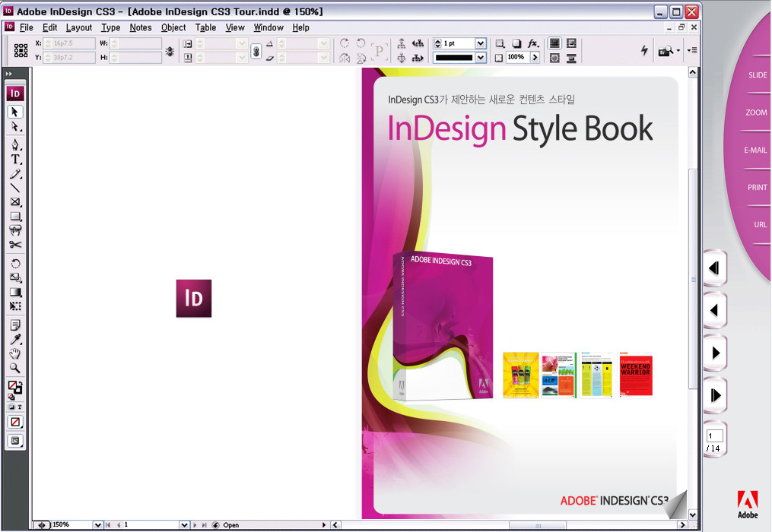
Task: Click the Direct Selection tool
Action: point(15,126)
